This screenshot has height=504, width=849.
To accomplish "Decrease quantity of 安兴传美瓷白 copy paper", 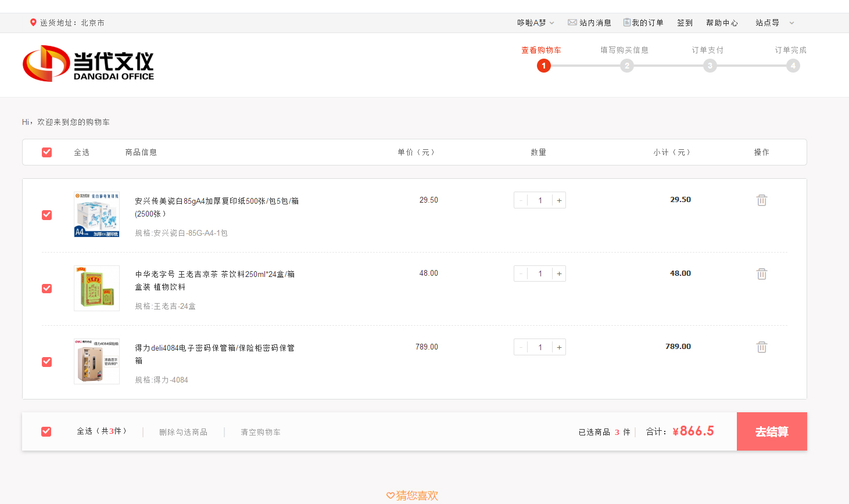I will (521, 200).
